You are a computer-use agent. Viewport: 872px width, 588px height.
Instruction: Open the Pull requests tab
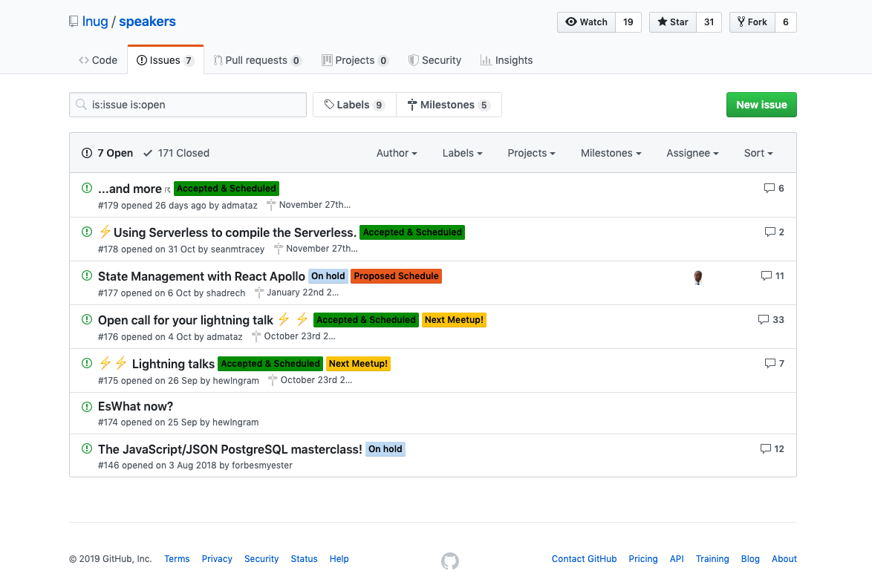coord(258,60)
